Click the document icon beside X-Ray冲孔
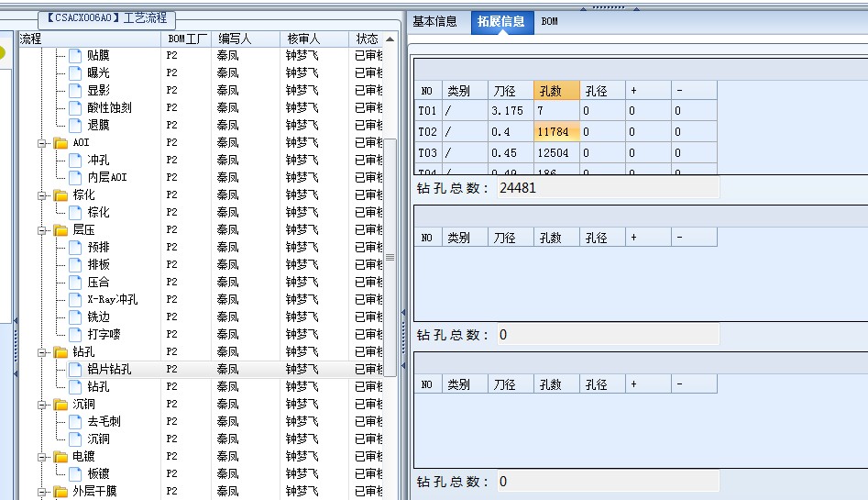This screenshot has width=868, height=500. click(75, 300)
